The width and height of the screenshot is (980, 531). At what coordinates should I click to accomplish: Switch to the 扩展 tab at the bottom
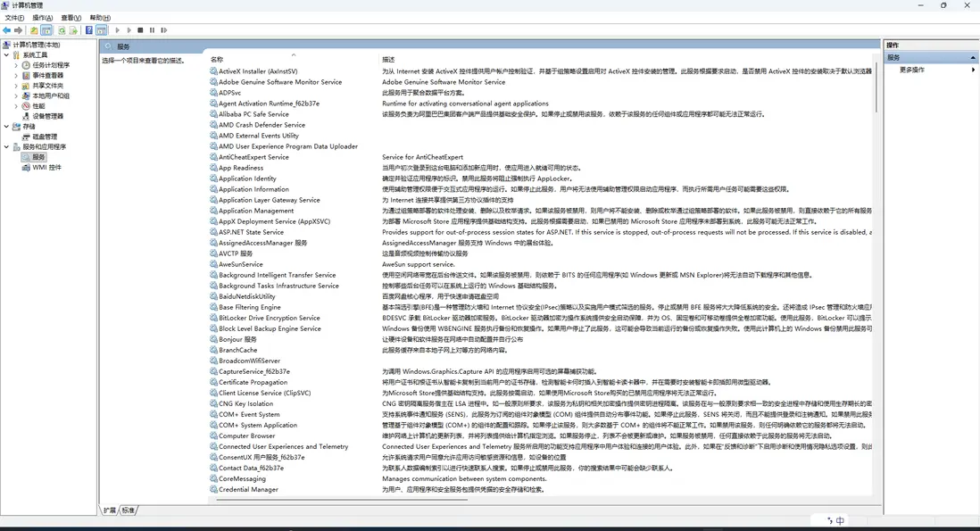(110, 510)
